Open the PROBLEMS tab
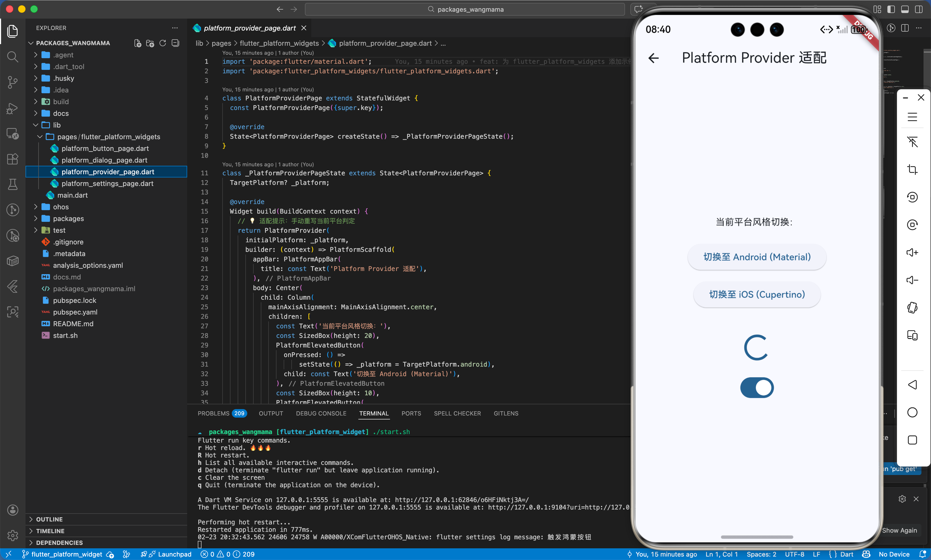 [213, 414]
